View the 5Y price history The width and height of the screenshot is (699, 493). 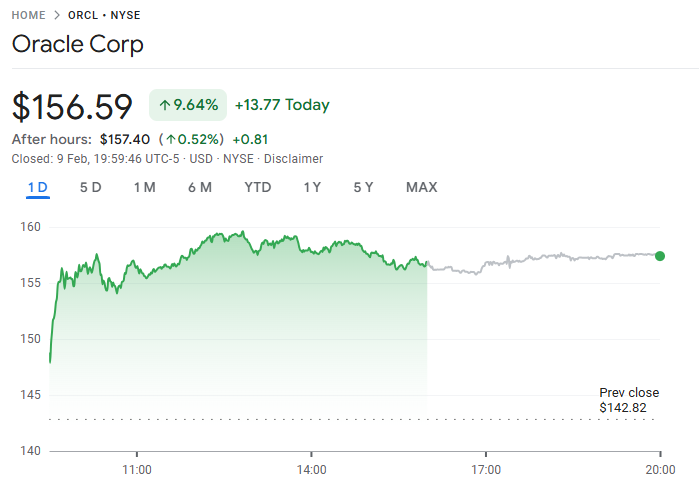pos(363,187)
